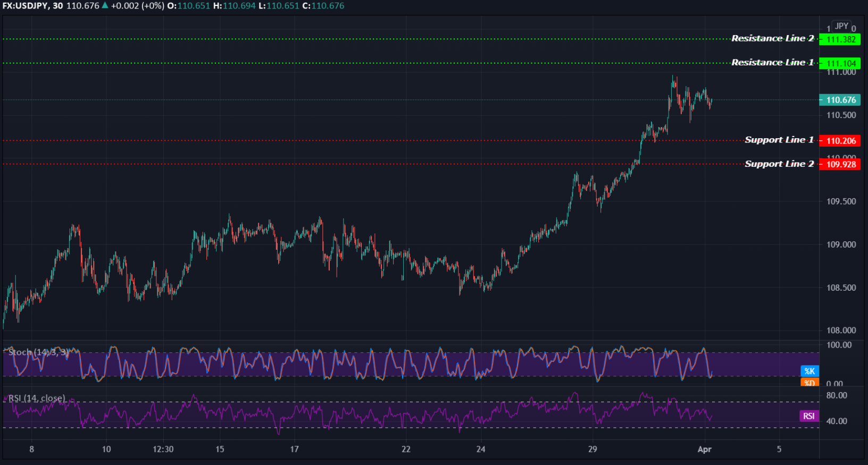Click the 12:30 time axis label
Image resolution: width=868 pixels, height=465 pixels.
pos(163,450)
